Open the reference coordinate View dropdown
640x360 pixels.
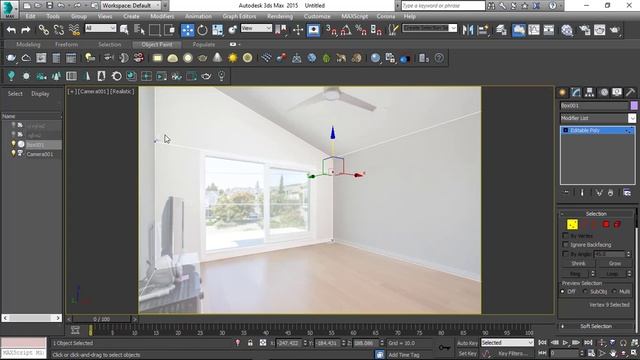click(x=256, y=28)
